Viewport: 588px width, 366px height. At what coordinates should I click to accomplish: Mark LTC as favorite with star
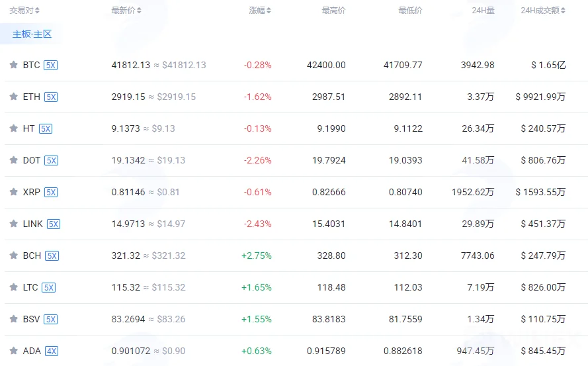[x=13, y=287]
